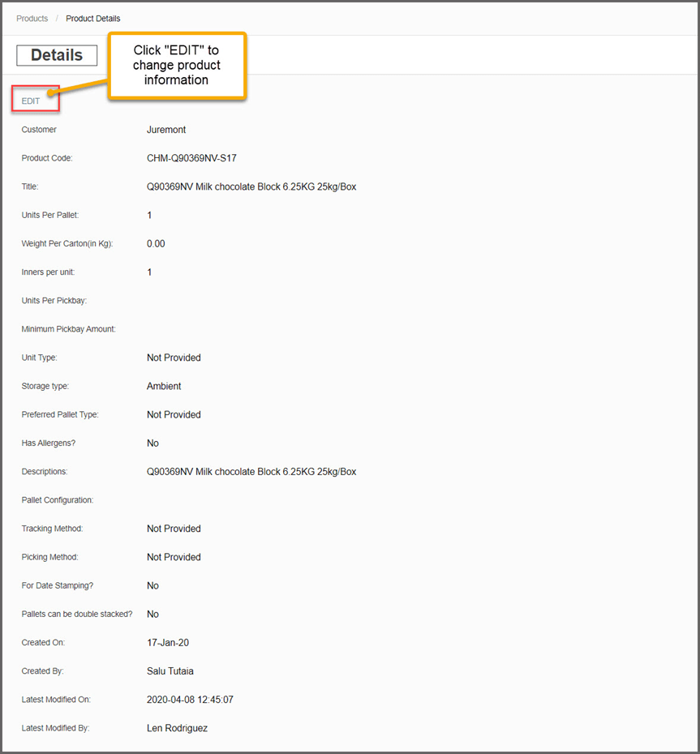The image size is (700, 754).
Task: Click the For Date Stamping No value
Action: click(x=152, y=585)
